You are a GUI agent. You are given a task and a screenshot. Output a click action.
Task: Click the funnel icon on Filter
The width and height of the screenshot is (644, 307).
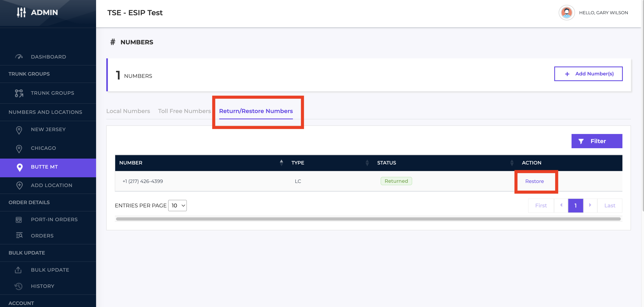click(x=581, y=141)
